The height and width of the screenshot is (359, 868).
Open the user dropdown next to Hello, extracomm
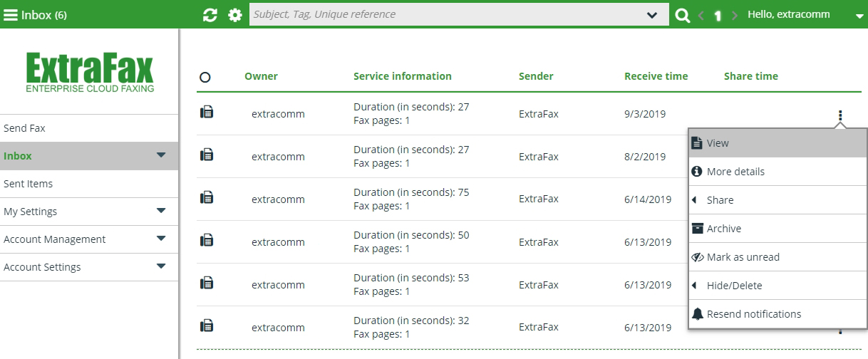coord(858,16)
